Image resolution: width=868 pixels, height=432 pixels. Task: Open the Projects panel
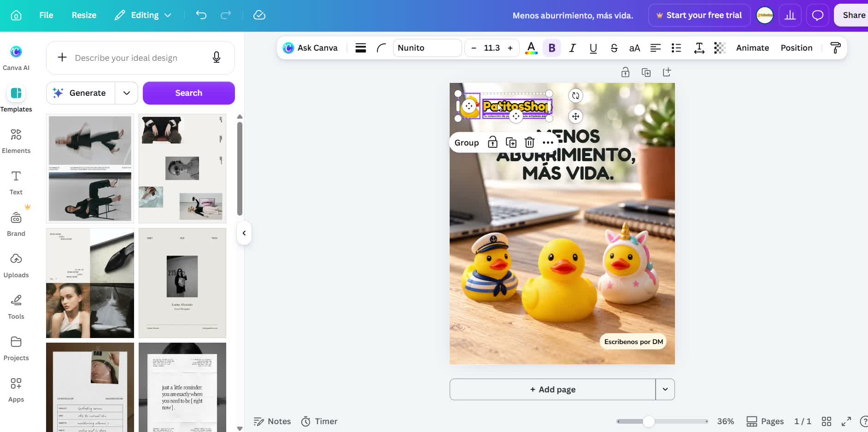click(16, 348)
